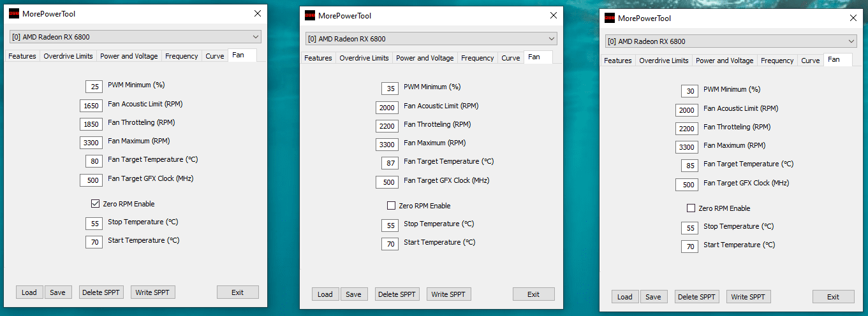Viewport: 868px width, 316px height.
Task: Click Load button in middle window
Action: (x=325, y=294)
